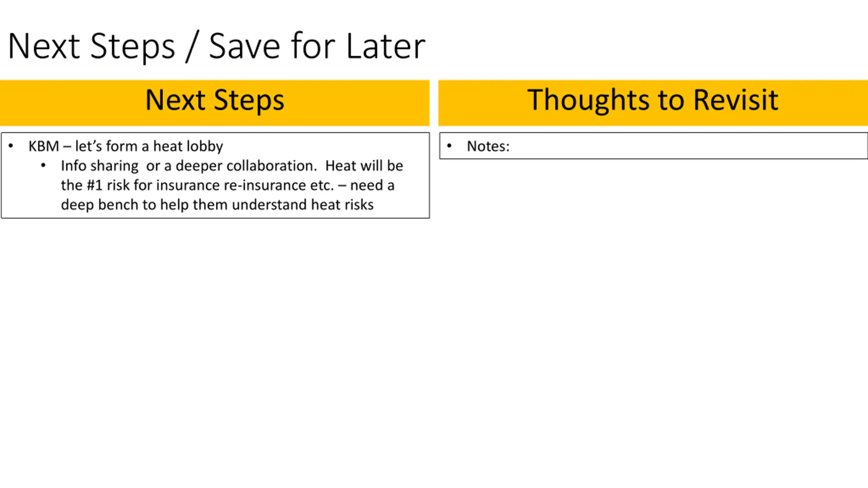Select the yellow 'Thoughts to Revisit' header banner
868x488 pixels.
point(653,103)
